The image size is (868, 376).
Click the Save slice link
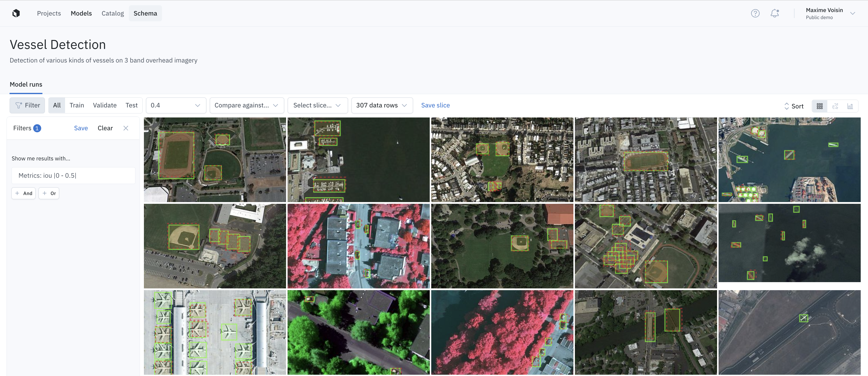tap(435, 105)
